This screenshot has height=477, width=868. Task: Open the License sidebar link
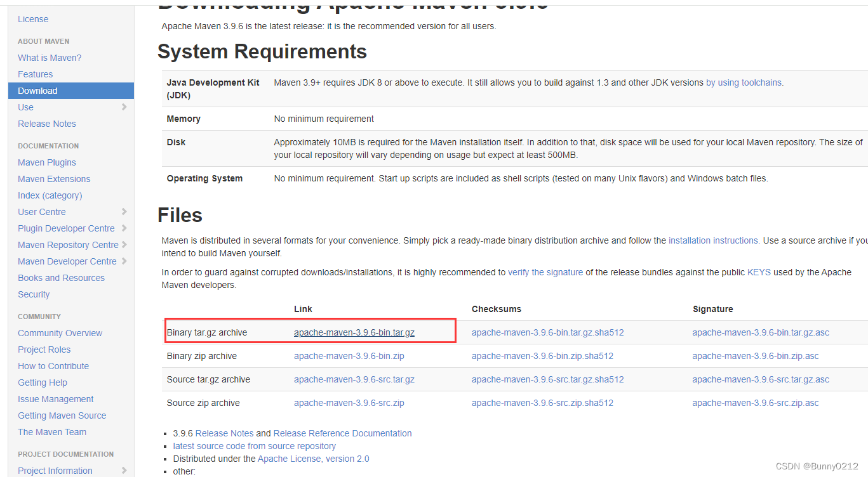33,19
